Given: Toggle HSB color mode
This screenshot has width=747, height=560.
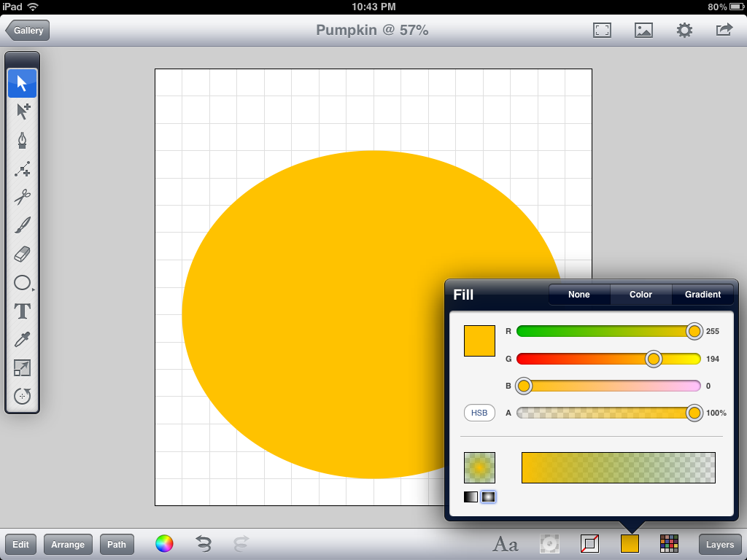Looking at the screenshot, I should pos(479,413).
